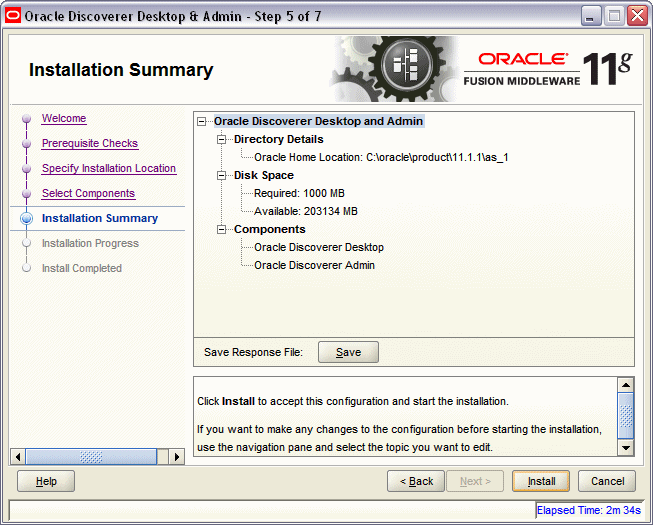Save the response file

pos(348,352)
